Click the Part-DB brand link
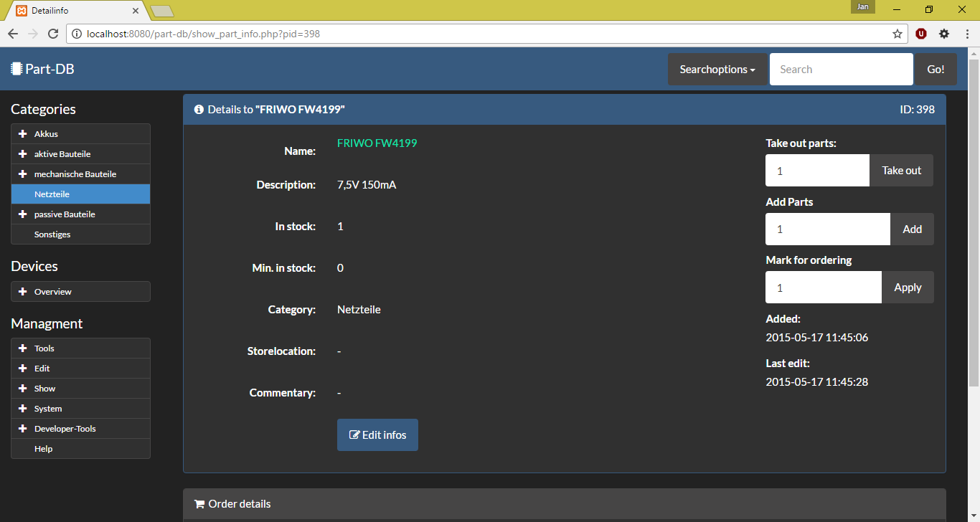The image size is (980, 522). point(42,69)
